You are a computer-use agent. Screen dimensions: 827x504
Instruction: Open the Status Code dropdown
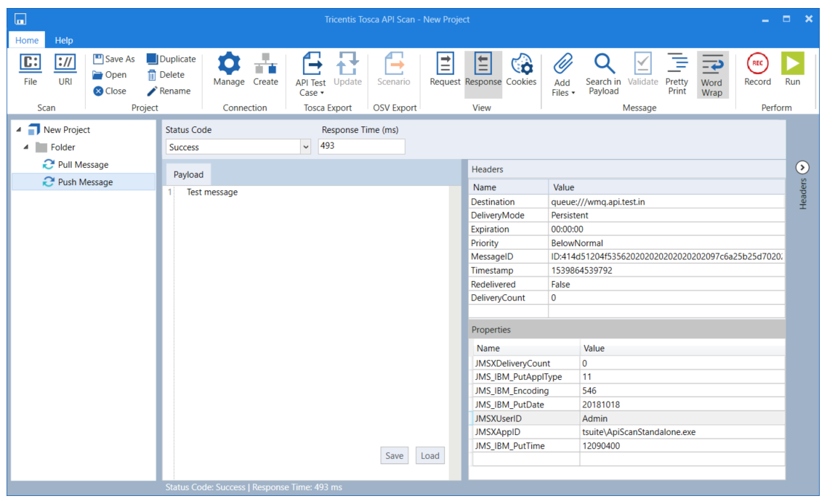(305, 147)
